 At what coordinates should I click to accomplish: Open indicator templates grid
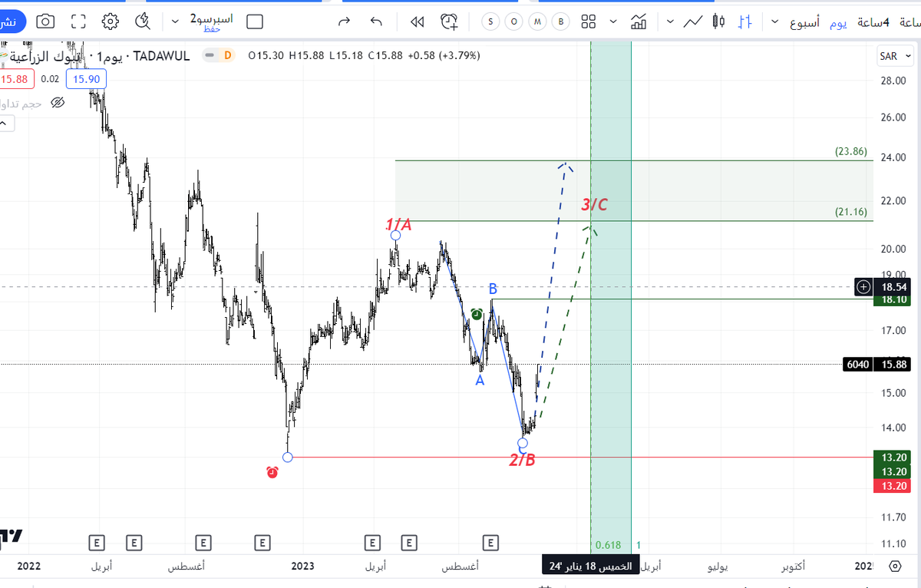tap(589, 21)
